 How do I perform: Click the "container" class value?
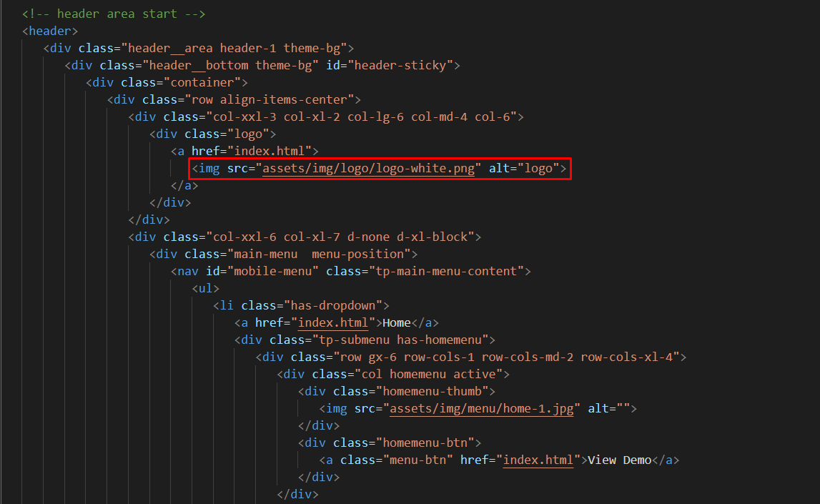206,83
